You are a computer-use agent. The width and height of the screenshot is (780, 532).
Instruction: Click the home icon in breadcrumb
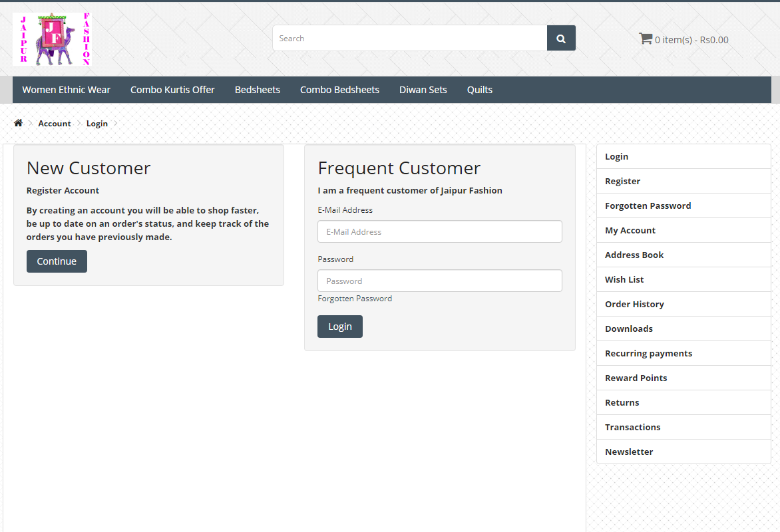click(18, 123)
